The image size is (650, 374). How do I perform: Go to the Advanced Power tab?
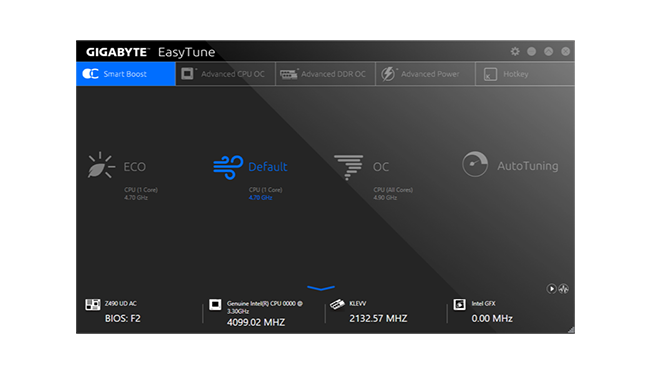tap(425, 74)
